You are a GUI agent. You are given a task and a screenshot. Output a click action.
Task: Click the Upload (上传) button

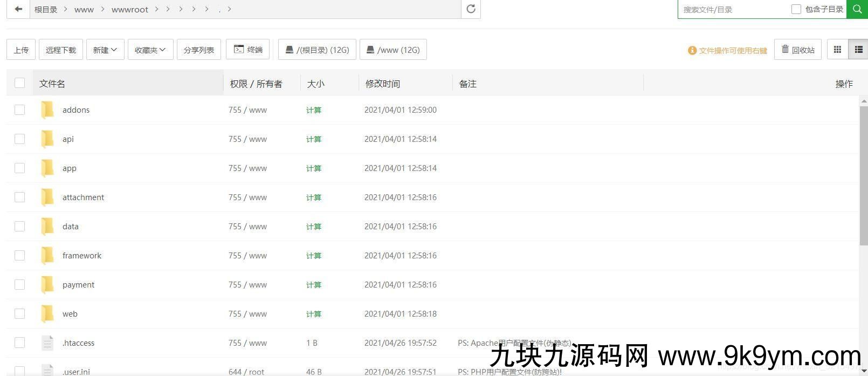(21, 50)
